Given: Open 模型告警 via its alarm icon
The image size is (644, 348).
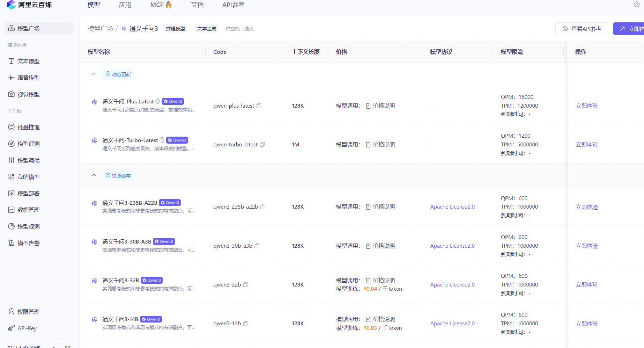Looking at the screenshot, I should click(x=12, y=243).
